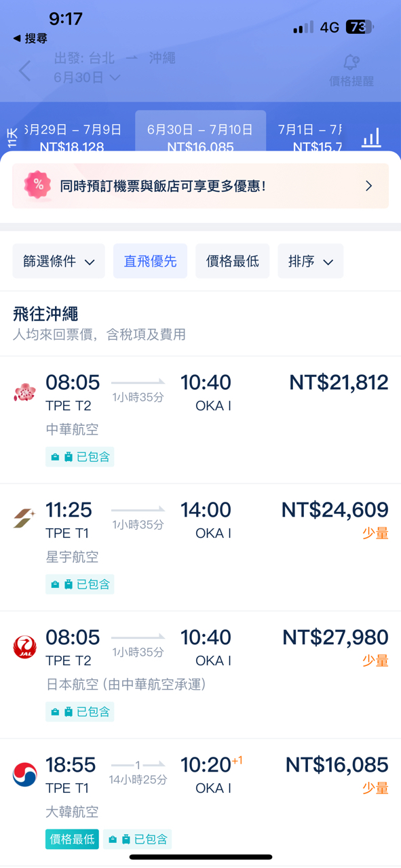
Task: Tap the JAL red crane logo
Action: click(25, 647)
